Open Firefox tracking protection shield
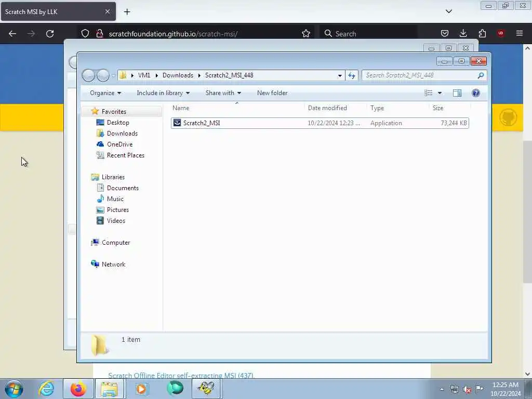Viewport: 532px width, 399px height. click(85, 34)
